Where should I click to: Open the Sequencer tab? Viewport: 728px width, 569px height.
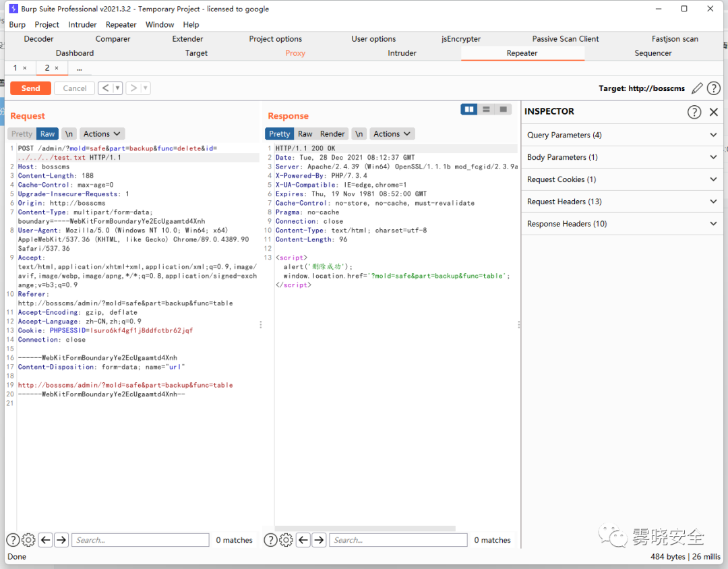[653, 53]
